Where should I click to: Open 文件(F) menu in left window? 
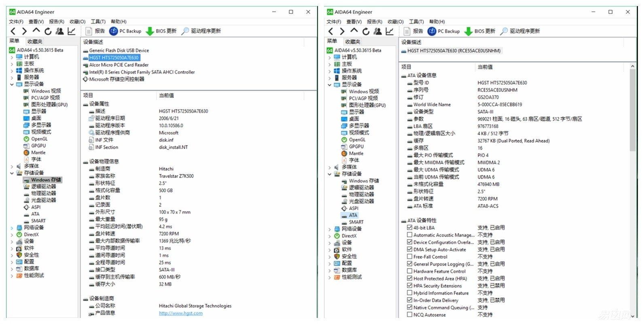16,21
